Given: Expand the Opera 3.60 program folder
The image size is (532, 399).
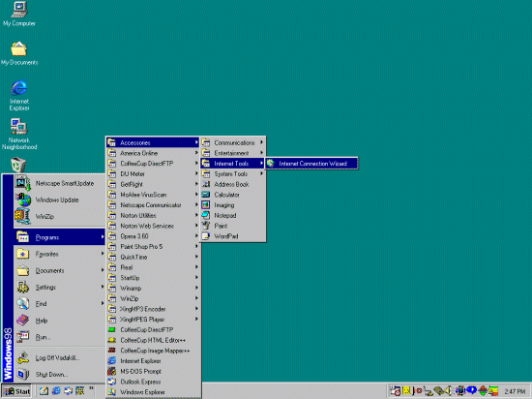Looking at the screenshot, I should coord(153,236).
